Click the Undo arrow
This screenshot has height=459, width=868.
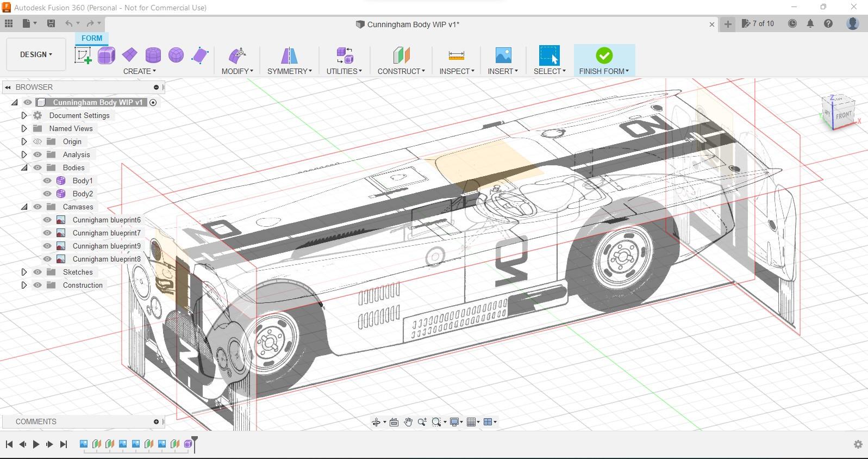click(68, 23)
